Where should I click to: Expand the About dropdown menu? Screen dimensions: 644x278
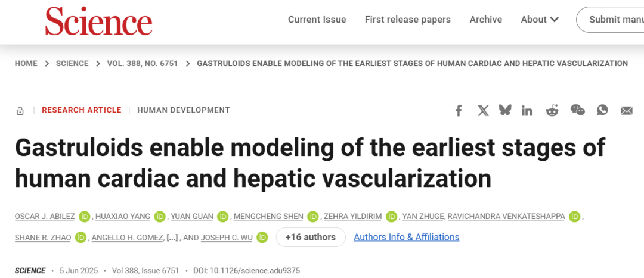(x=540, y=20)
